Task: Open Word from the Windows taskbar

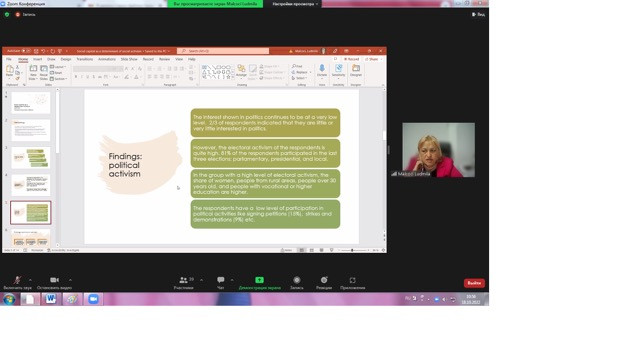Action: point(51,299)
